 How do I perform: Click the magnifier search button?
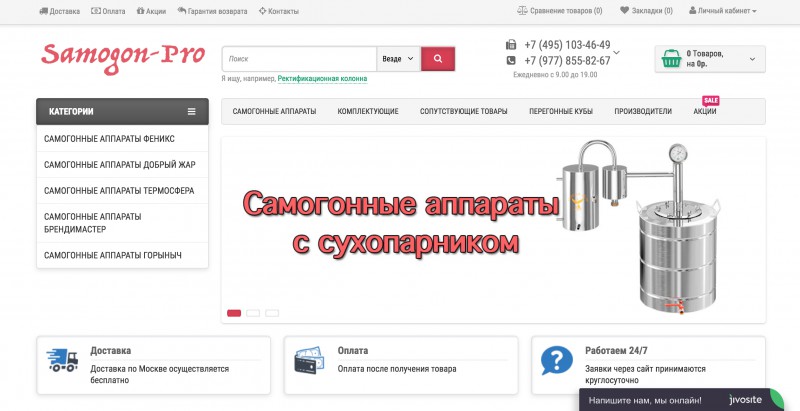(438, 59)
